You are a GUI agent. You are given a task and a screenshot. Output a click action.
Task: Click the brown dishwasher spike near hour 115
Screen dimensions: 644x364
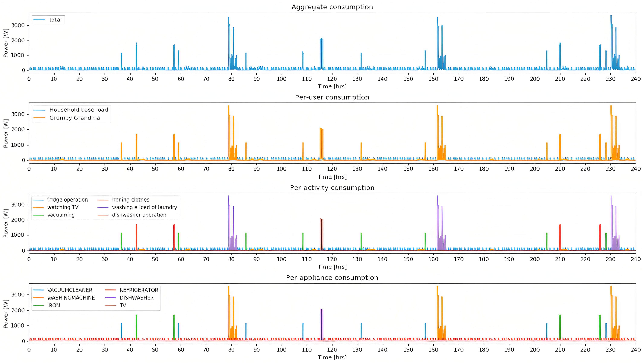click(x=321, y=234)
